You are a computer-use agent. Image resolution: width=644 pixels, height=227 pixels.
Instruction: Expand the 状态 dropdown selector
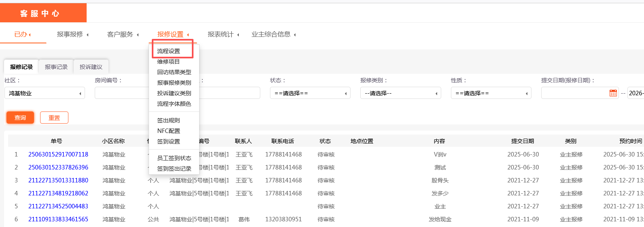coord(310,93)
